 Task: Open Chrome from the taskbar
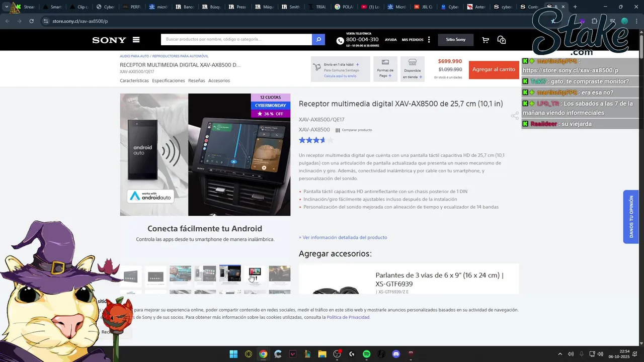pos(263,354)
